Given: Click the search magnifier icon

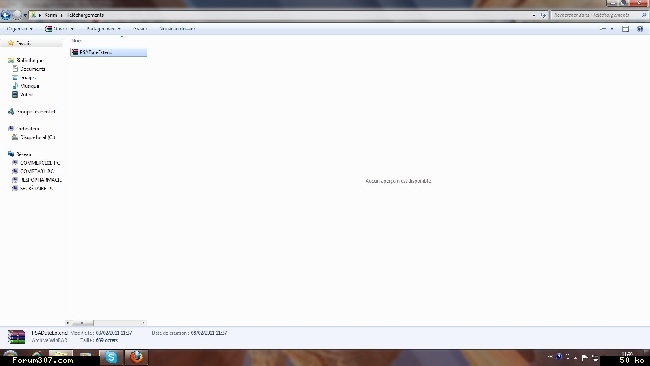Looking at the screenshot, I should point(644,15).
